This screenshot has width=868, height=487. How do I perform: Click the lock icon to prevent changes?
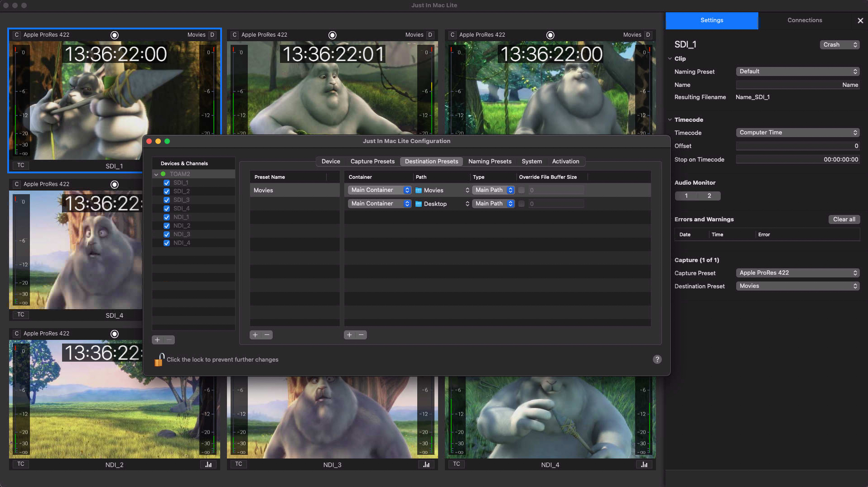click(x=159, y=360)
